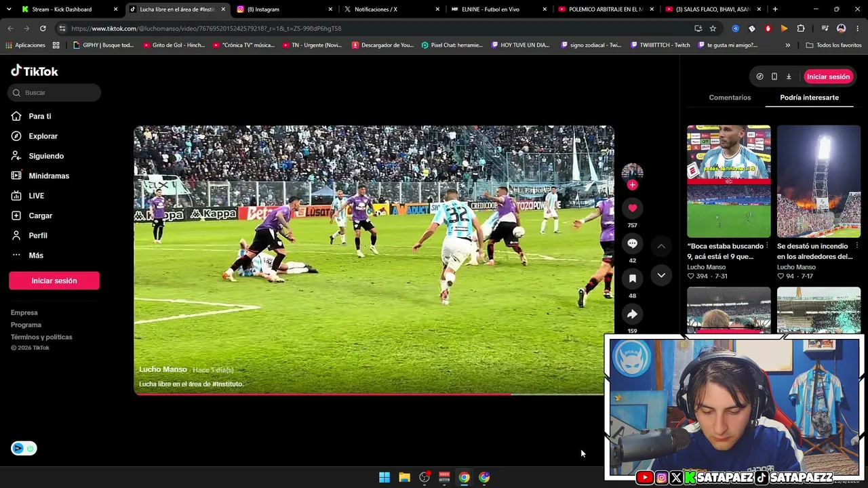Go to the next video with the down chevron
The width and height of the screenshot is (868, 488).
[661, 275]
